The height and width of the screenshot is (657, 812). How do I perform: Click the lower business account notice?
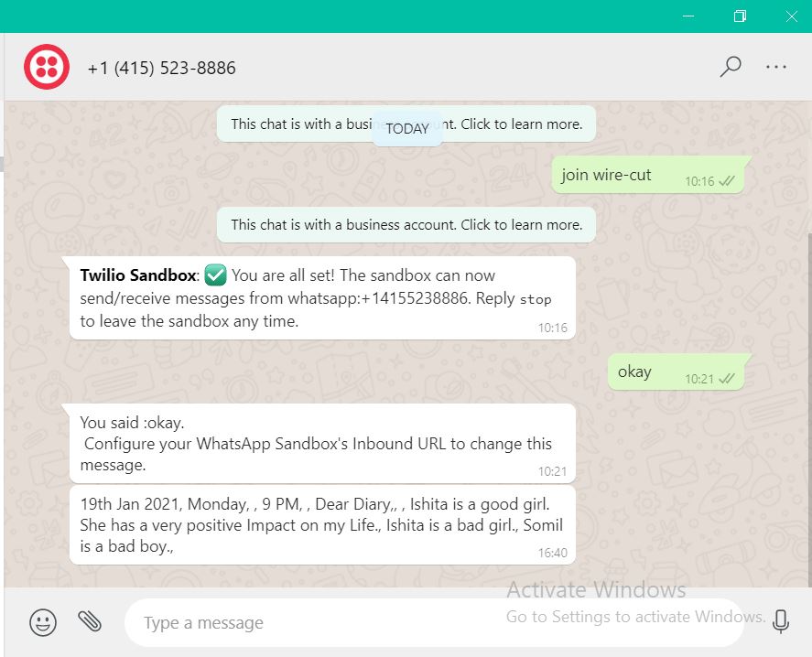[406, 225]
